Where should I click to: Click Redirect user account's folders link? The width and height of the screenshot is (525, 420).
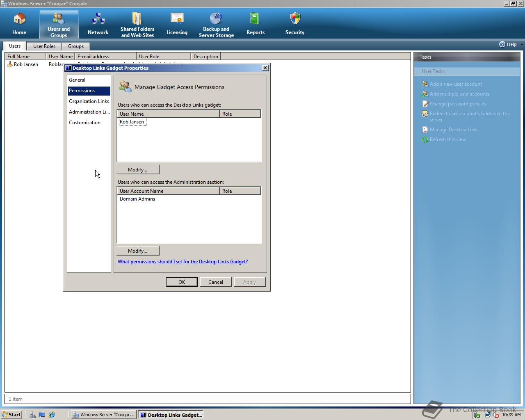point(470,116)
